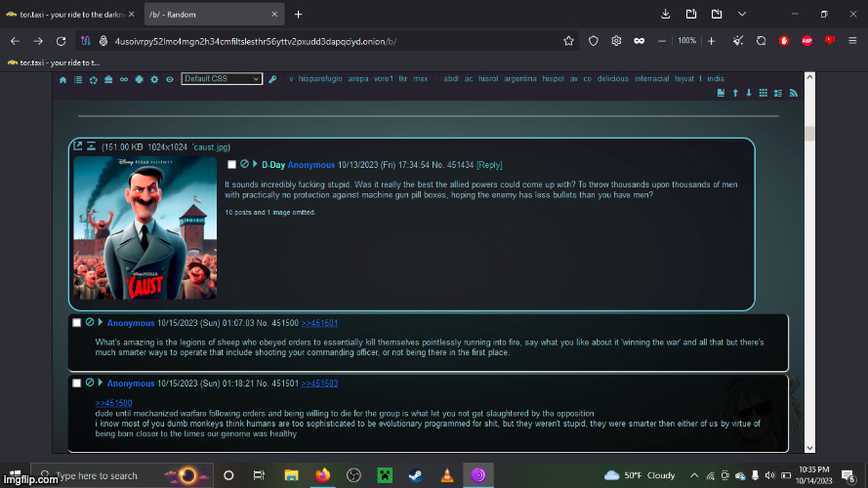Zoom in with the plus button
Image resolution: width=868 pixels, height=488 pixels.
click(712, 41)
